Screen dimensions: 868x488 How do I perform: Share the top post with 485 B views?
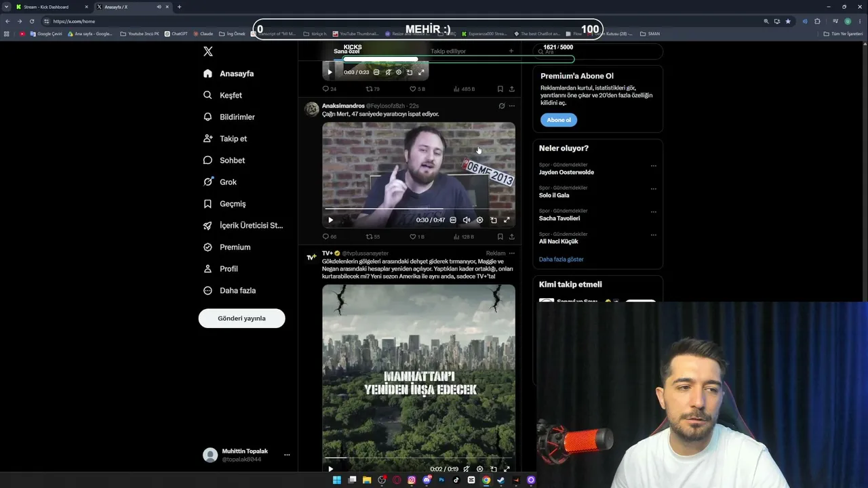pos(511,89)
